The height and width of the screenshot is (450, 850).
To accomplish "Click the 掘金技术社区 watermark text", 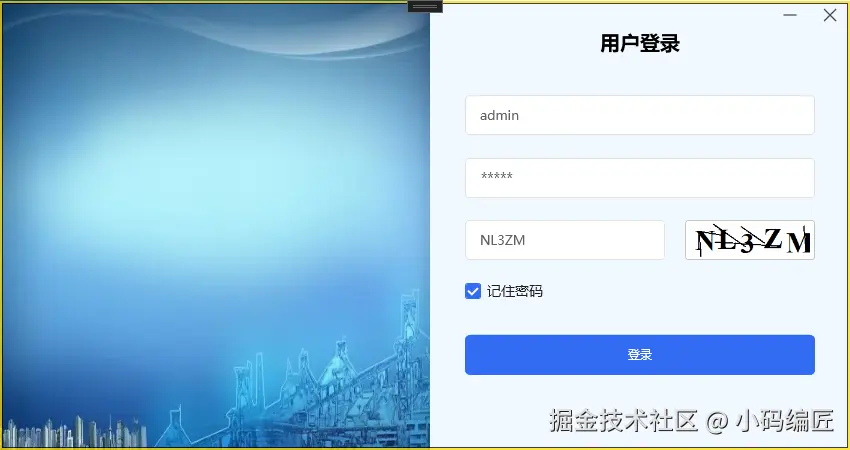I will 623,421.
